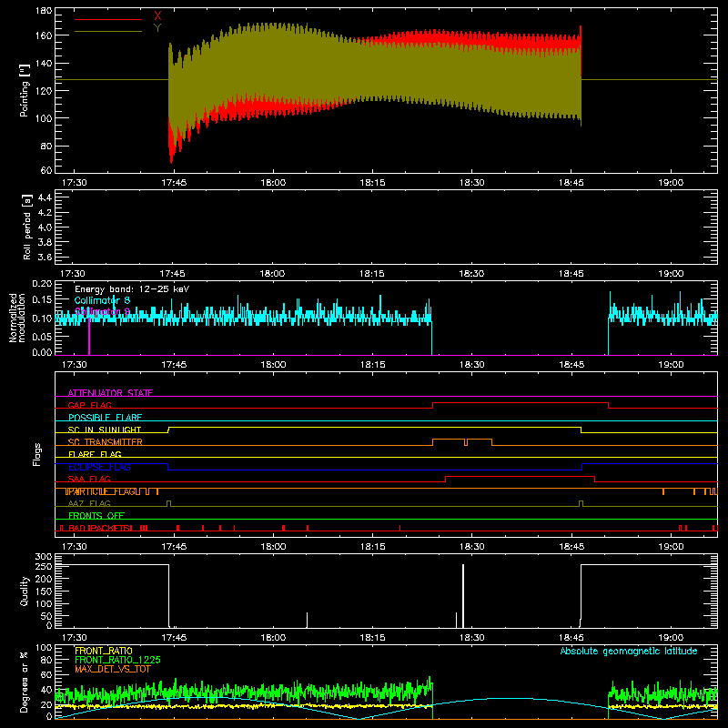Click the 250 tick on Quality axis
The width and height of the screenshot is (728, 728).
pyautogui.click(x=44, y=566)
